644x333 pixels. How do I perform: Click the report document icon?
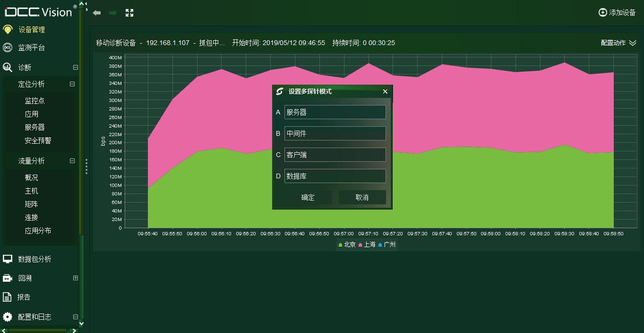[7, 297]
